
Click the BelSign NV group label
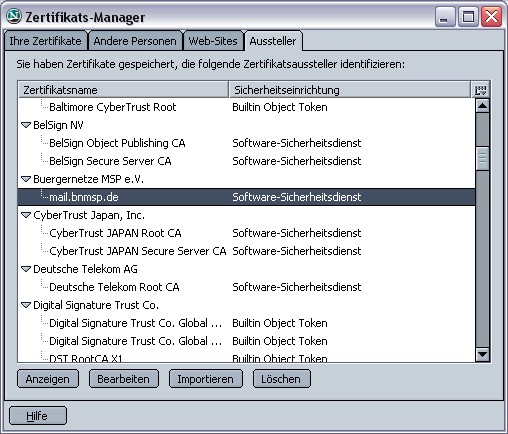58,125
